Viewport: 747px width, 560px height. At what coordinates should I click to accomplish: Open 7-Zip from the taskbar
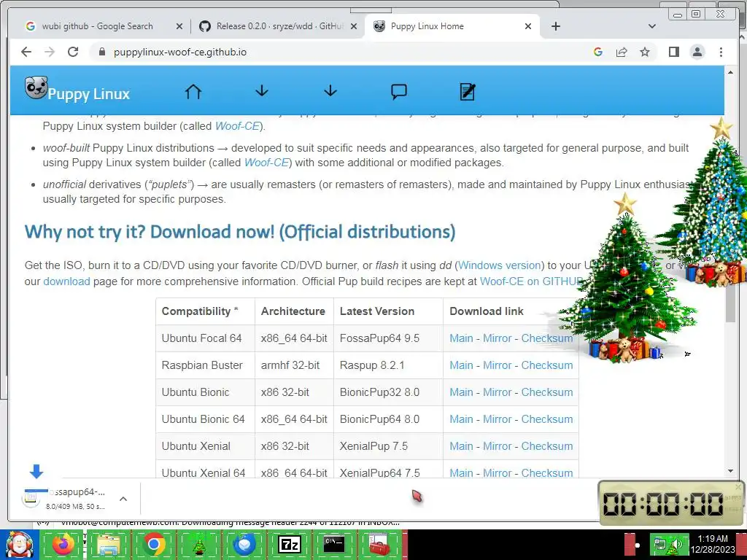click(289, 544)
